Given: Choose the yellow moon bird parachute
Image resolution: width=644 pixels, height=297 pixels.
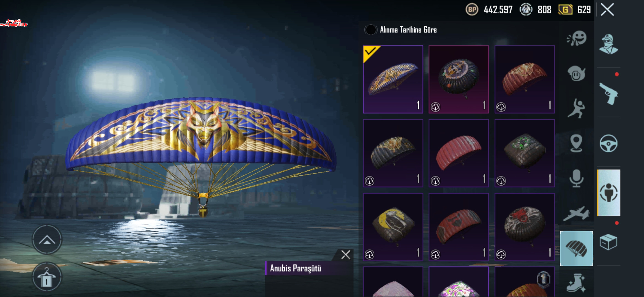Looking at the screenshot, I should coord(393,227).
